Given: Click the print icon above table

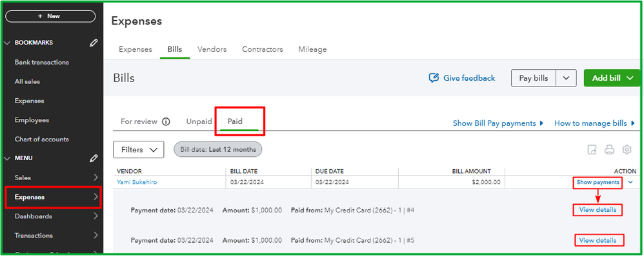Looking at the screenshot, I should (609, 150).
